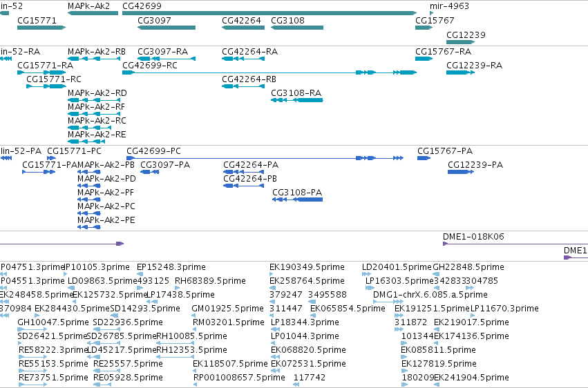Select protein MAPk-Ak2-PE
This screenshot has width=588, height=388.
coord(89,227)
